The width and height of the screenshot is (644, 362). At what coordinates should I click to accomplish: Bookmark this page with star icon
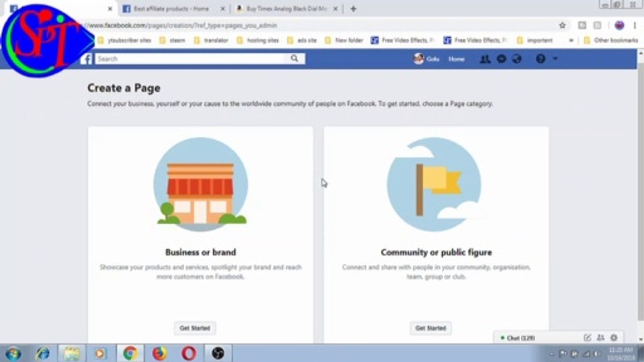[562, 25]
